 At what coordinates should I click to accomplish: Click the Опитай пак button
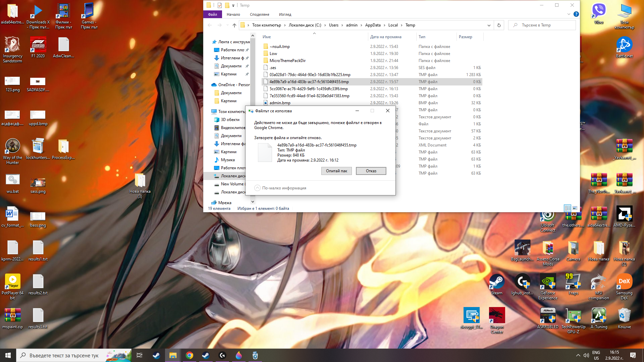point(336,171)
